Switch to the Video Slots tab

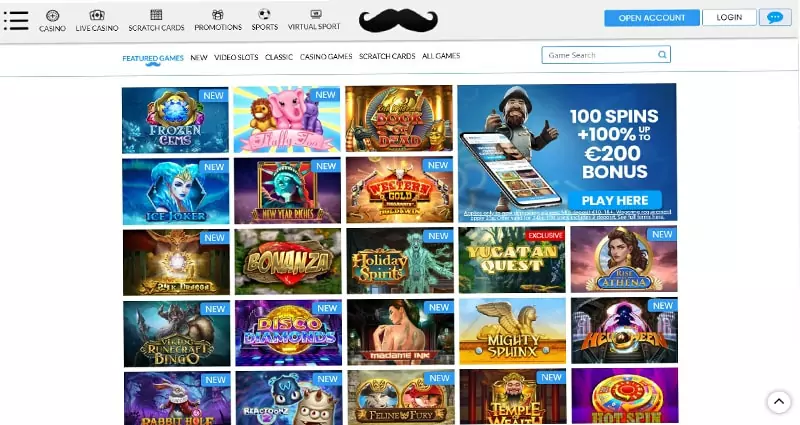coord(236,57)
